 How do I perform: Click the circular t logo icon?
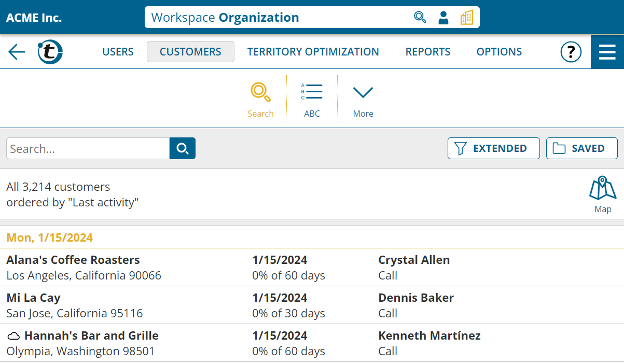point(50,52)
